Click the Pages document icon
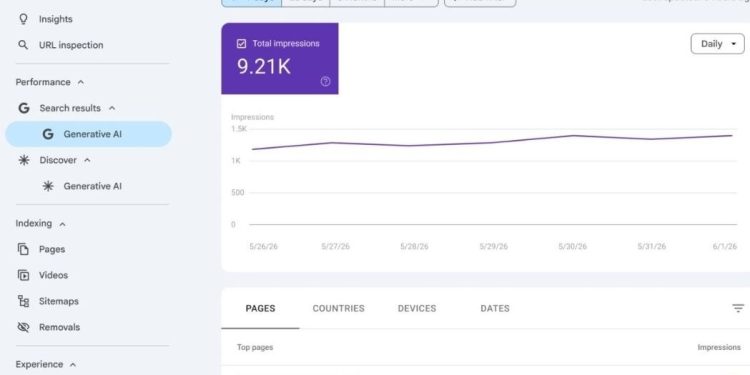 click(x=23, y=249)
